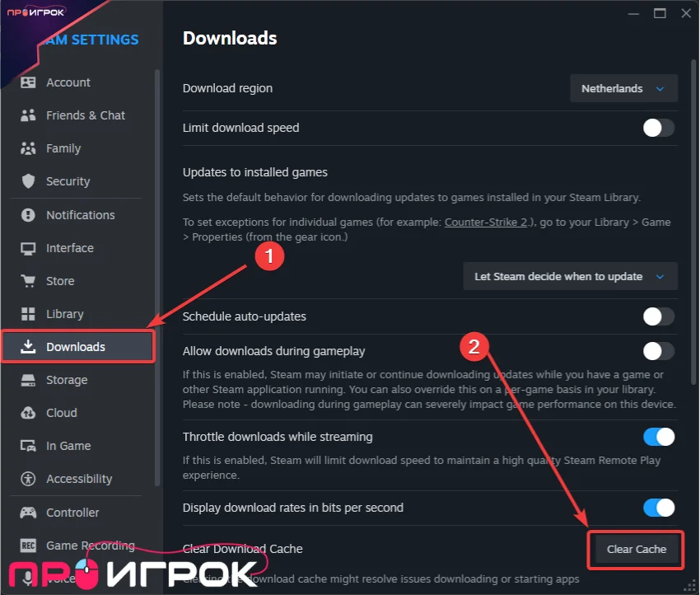The height and width of the screenshot is (595, 700).
Task: Open the Counter-Strike 2 link
Action: [486, 223]
